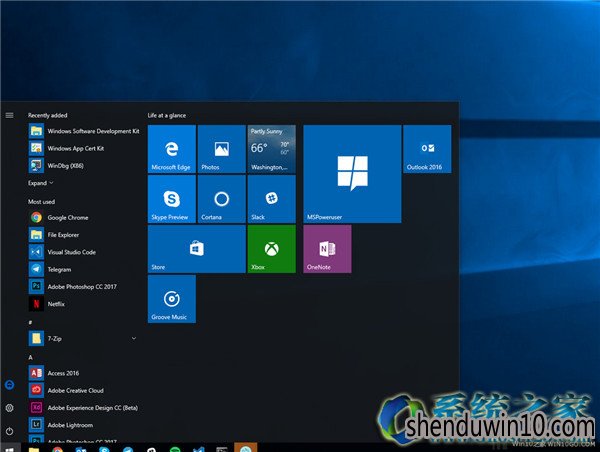Click the Power icon in Start sidebar
The image size is (600, 452).
[x=10, y=431]
